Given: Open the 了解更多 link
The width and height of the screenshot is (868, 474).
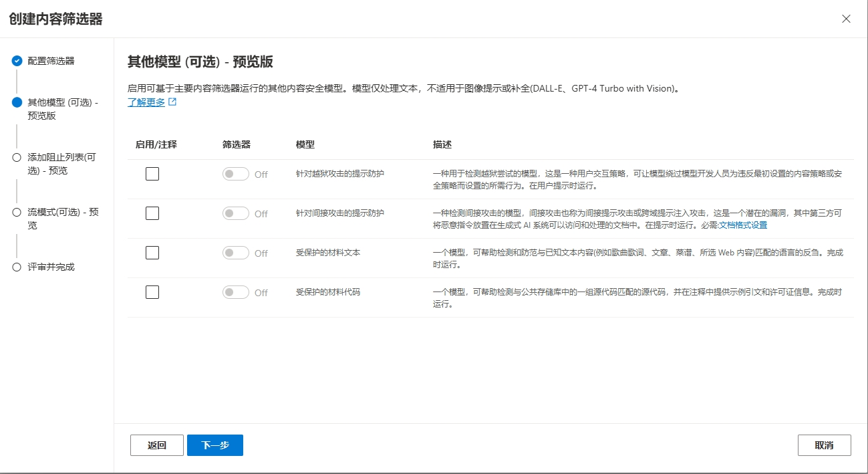Looking at the screenshot, I should click(x=146, y=102).
